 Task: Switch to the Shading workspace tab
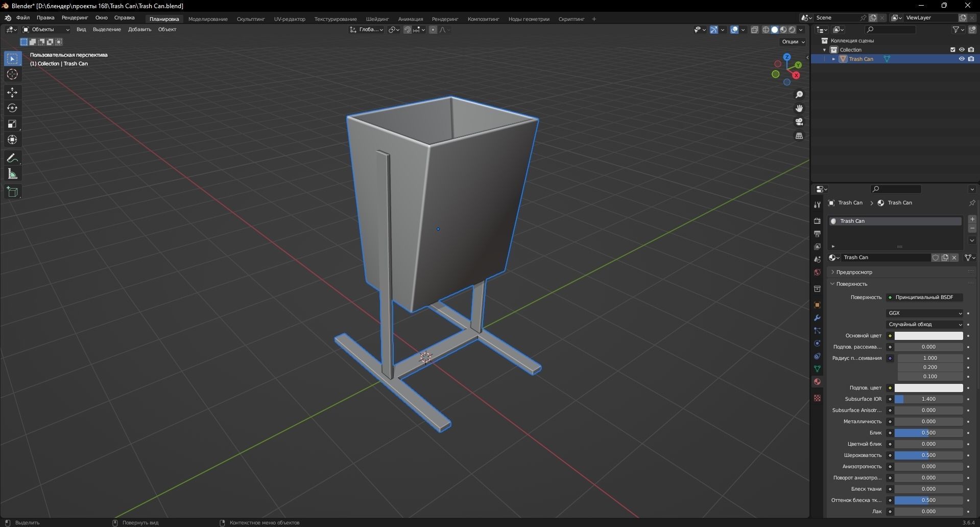[x=377, y=19]
